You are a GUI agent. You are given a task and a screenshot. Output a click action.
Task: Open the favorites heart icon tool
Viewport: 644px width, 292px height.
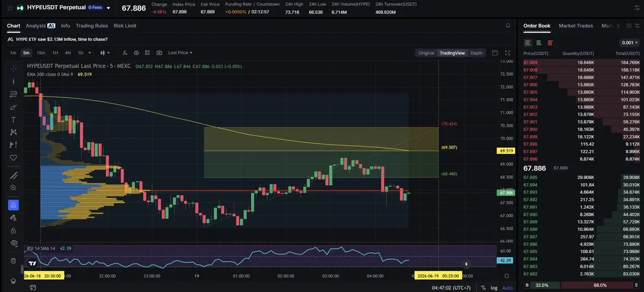tap(13, 158)
